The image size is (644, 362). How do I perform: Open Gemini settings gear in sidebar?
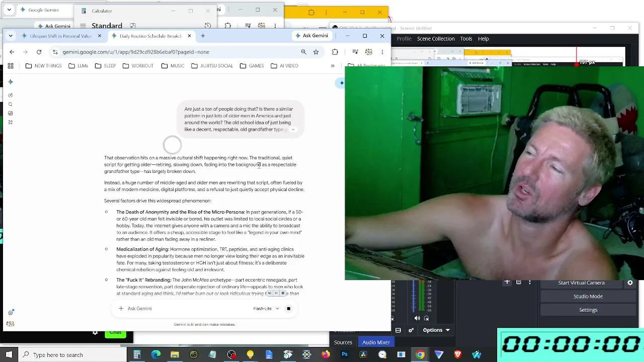coord(11,313)
